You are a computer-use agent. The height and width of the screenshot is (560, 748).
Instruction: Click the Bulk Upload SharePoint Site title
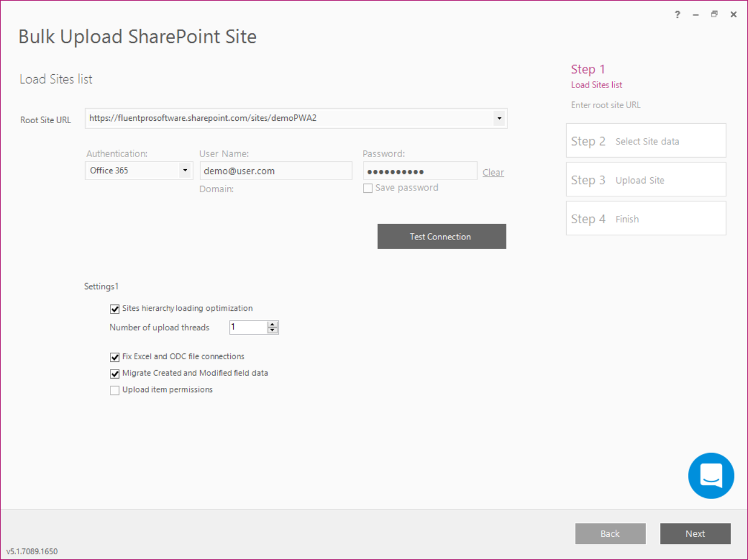(x=138, y=37)
